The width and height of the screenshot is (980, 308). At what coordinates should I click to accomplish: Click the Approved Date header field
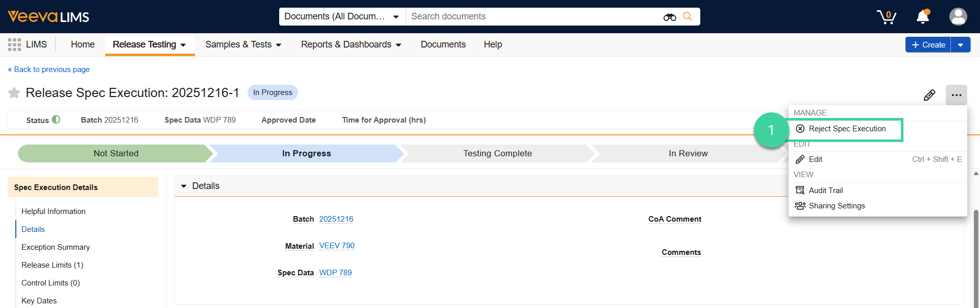[288, 120]
